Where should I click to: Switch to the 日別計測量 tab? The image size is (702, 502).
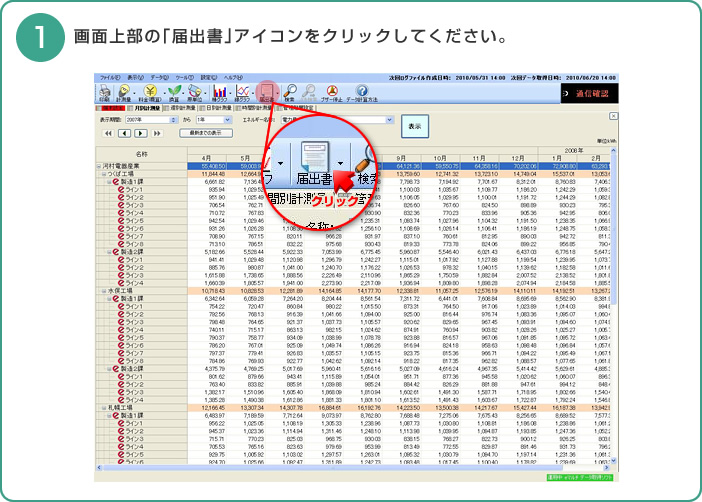(x=216, y=108)
